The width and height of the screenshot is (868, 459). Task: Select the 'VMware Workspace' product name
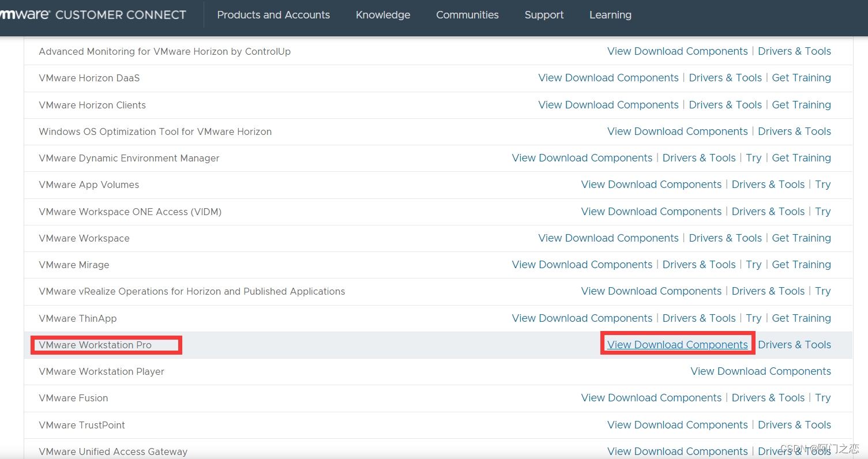point(84,238)
